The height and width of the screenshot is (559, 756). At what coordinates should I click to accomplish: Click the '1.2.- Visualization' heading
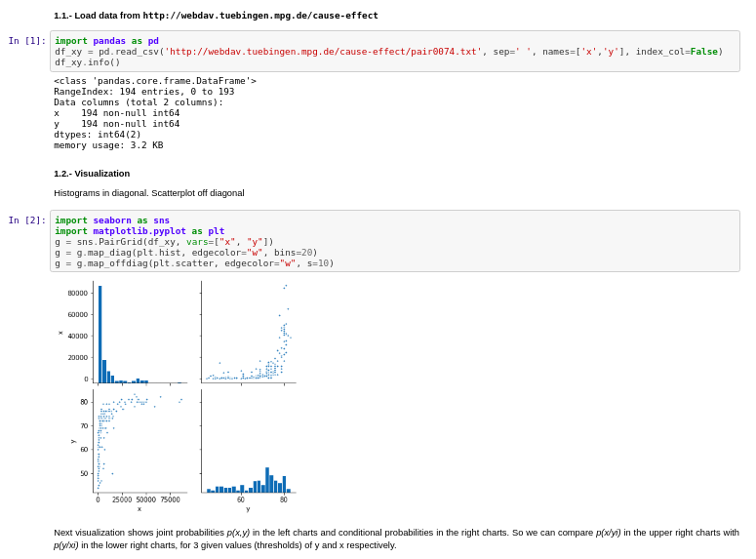click(x=92, y=174)
